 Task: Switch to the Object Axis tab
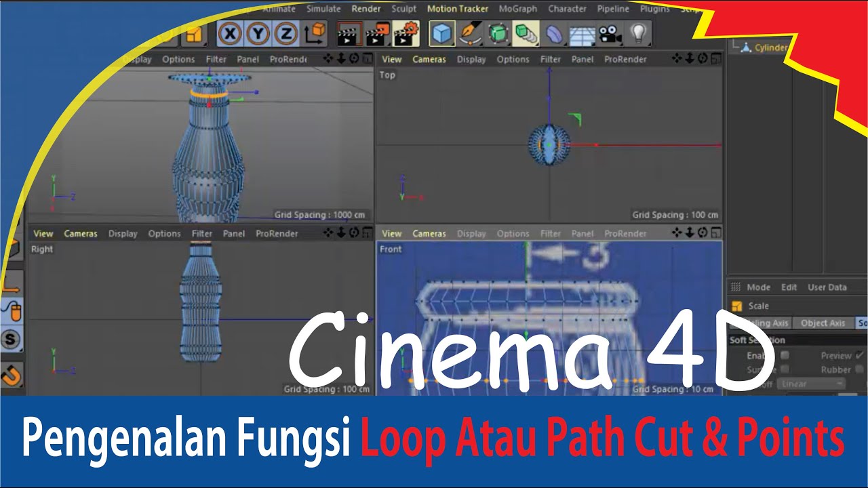823,323
